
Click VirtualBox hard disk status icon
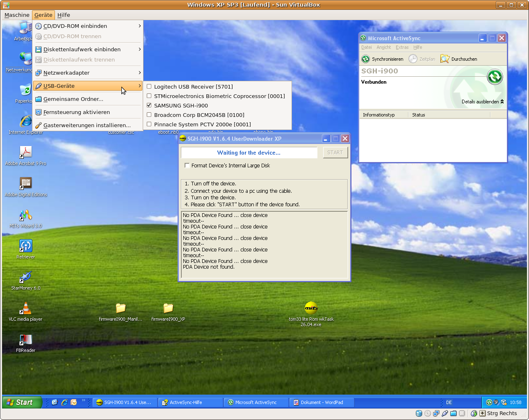tap(419, 413)
